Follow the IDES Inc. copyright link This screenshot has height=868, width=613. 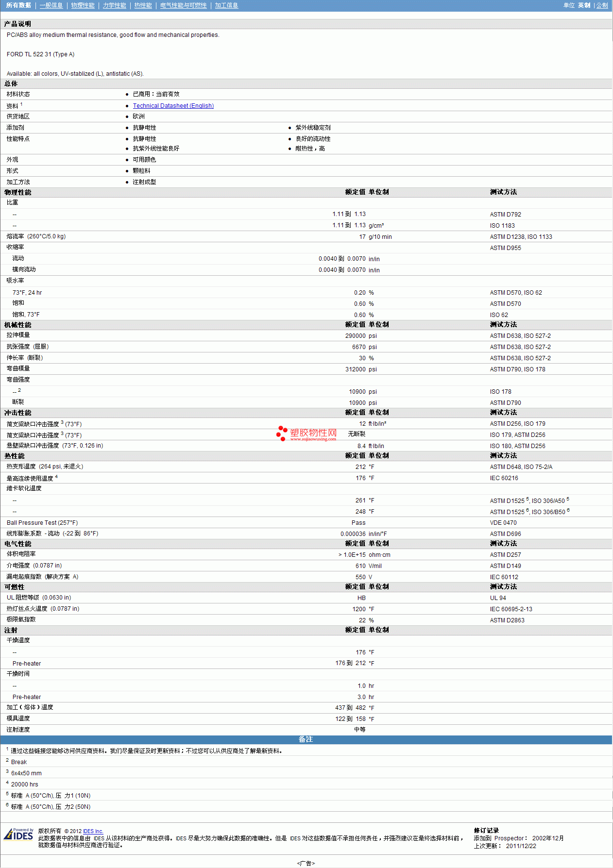coord(93,831)
